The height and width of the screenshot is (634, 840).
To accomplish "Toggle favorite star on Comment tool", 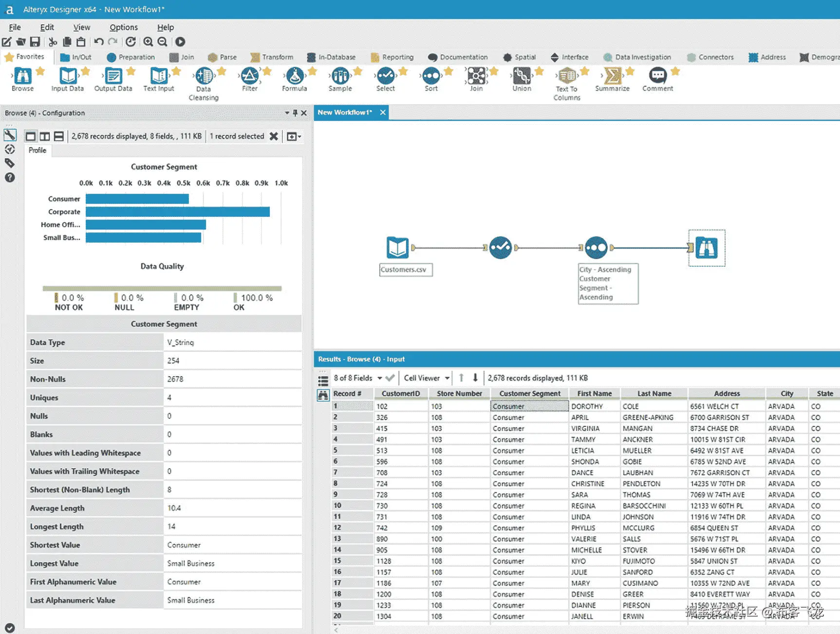I will click(675, 72).
